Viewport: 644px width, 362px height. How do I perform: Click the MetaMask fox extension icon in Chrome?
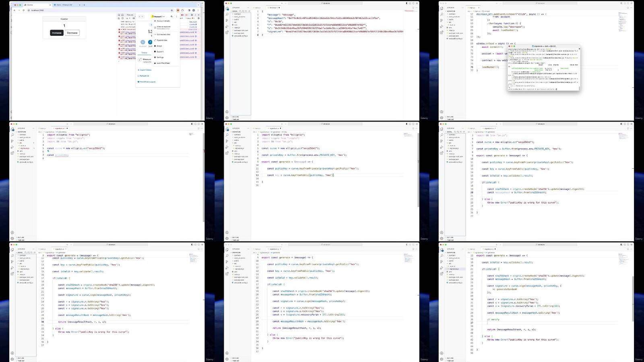pyautogui.click(x=178, y=10)
